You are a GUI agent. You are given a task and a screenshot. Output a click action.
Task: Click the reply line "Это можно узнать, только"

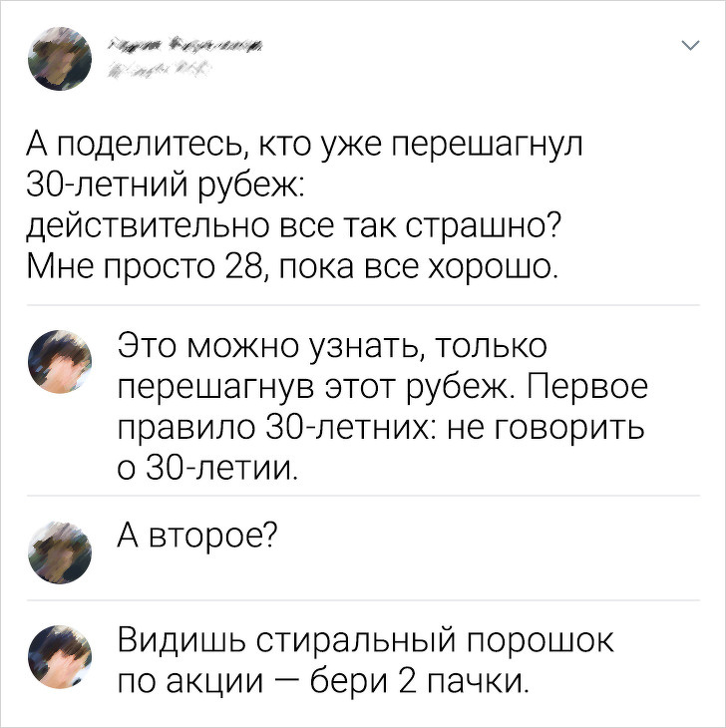pos(332,346)
